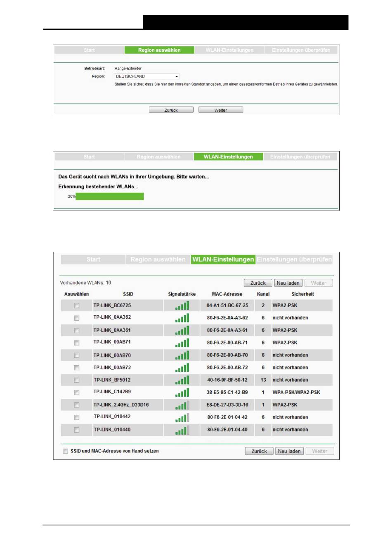
Task: Click channel value 13 in the table
Action: pos(263,380)
